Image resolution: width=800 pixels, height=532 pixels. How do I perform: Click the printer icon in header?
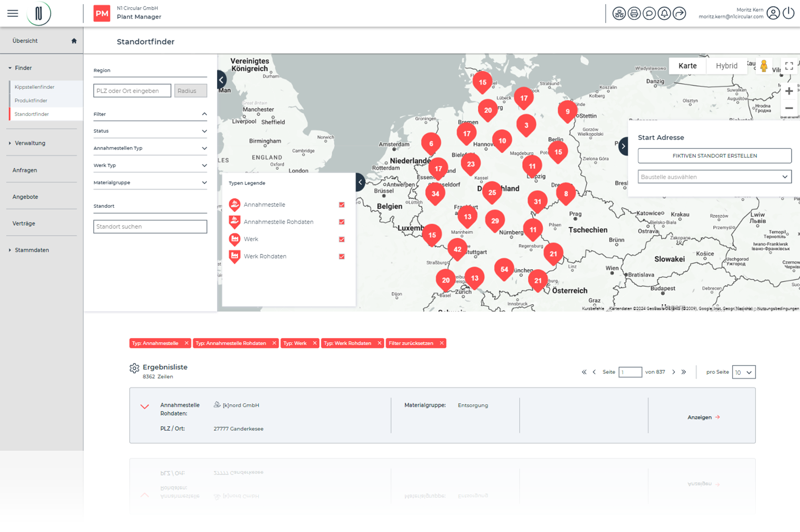[x=634, y=14]
